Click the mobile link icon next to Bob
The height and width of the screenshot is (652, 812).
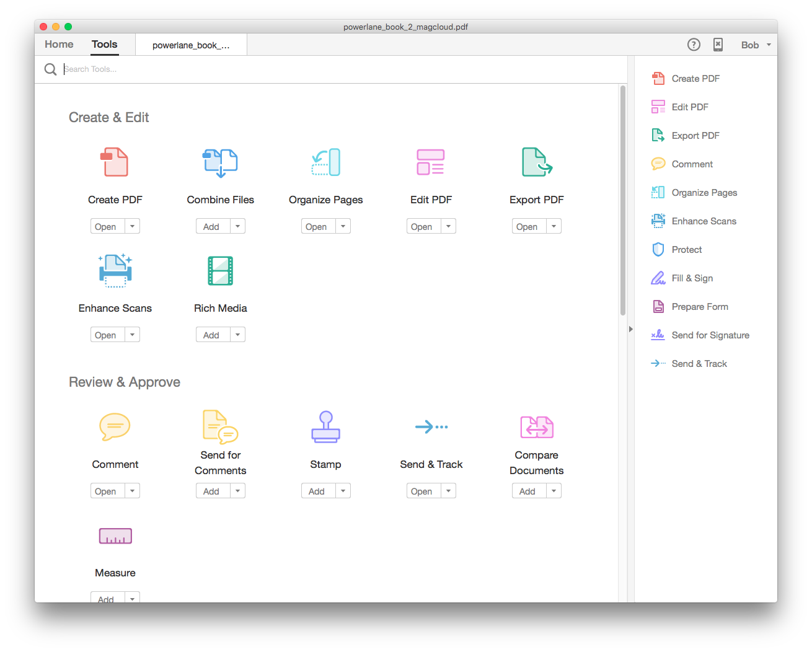click(718, 45)
